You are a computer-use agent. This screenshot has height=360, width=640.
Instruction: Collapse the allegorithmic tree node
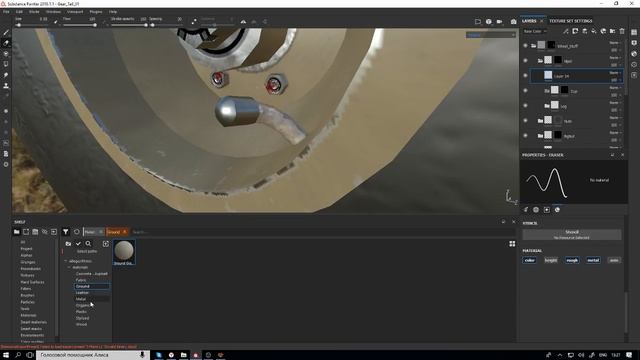point(66,261)
